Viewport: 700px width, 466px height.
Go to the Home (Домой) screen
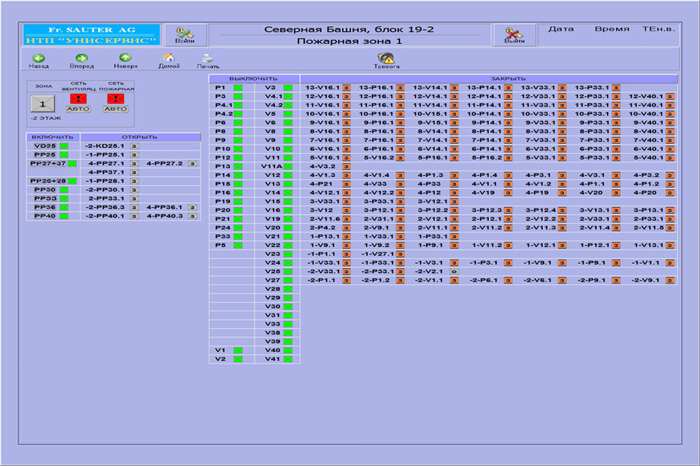(x=169, y=58)
